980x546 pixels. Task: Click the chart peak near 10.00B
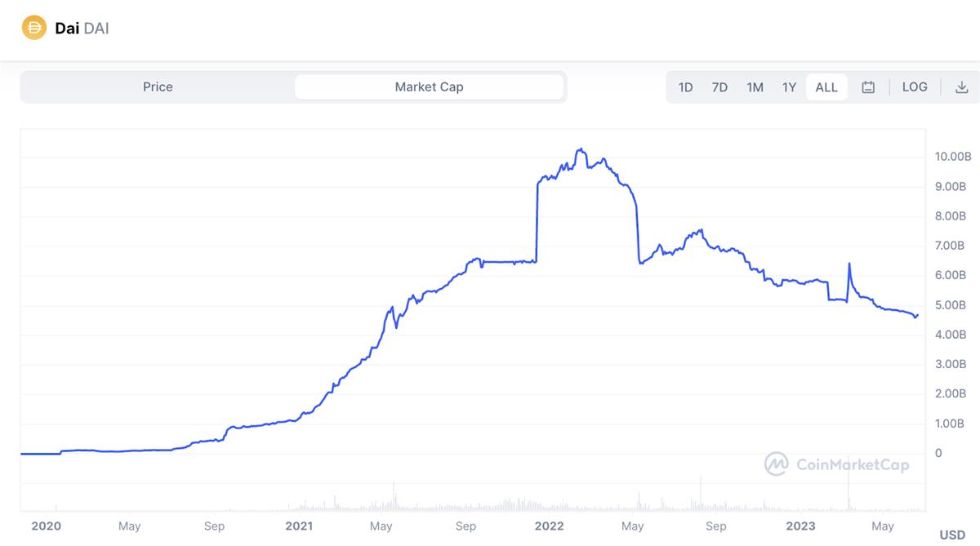tap(580, 150)
